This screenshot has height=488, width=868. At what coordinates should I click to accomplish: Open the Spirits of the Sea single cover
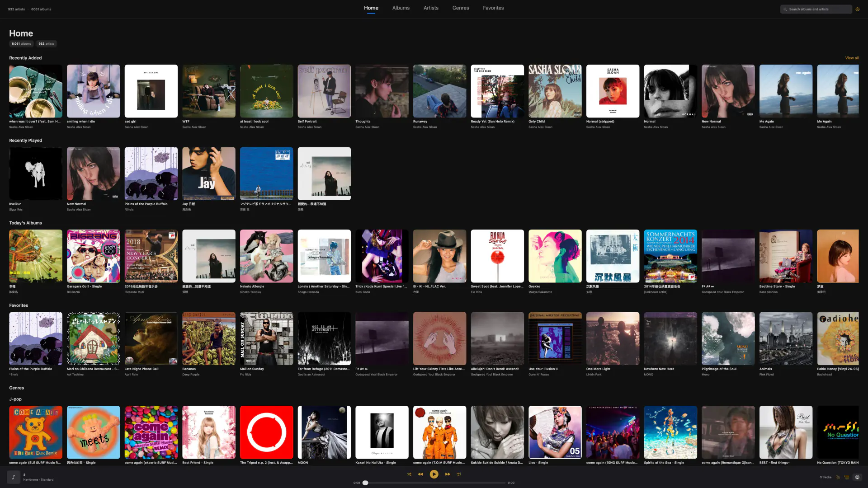click(x=670, y=432)
